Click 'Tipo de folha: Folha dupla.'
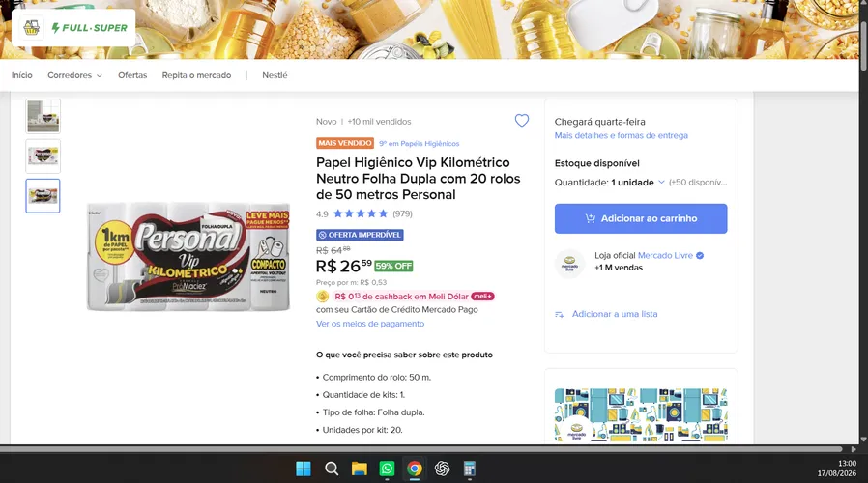Viewport: 868px width, 483px height. click(374, 412)
